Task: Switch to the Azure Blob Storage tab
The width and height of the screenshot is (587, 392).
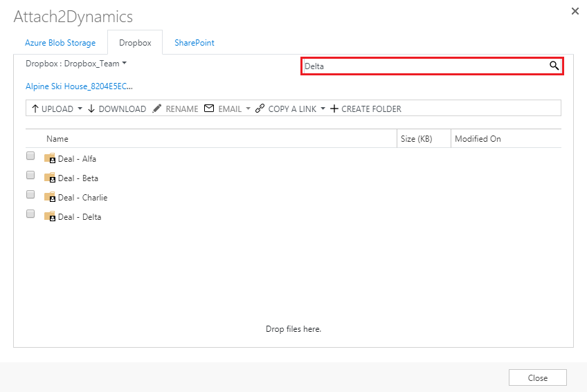Action: tap(60, 43)
